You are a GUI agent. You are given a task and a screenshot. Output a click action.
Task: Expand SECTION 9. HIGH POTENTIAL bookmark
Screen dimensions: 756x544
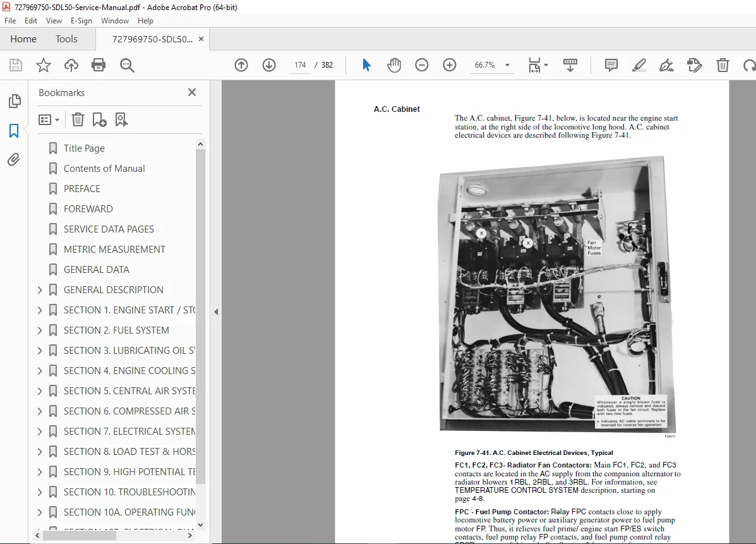(x=40, y=472)
